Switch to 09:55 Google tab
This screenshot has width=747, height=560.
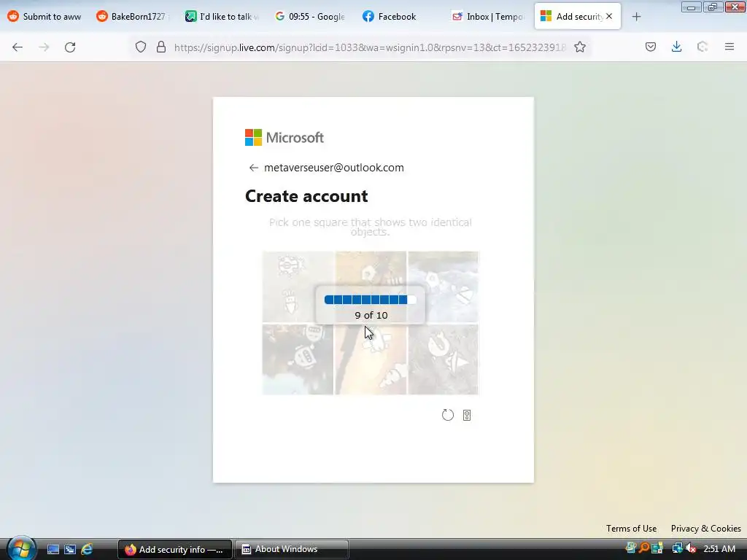[311, 17]
